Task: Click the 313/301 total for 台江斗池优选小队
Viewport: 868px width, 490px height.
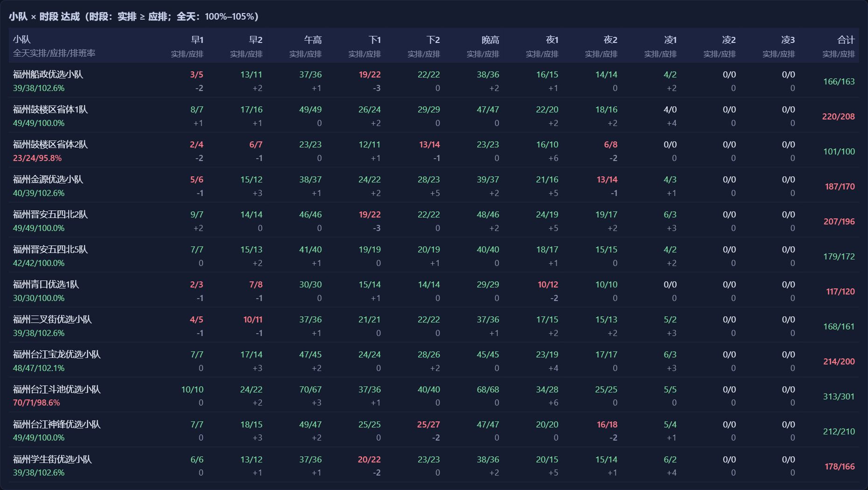Action: point(839,397)
